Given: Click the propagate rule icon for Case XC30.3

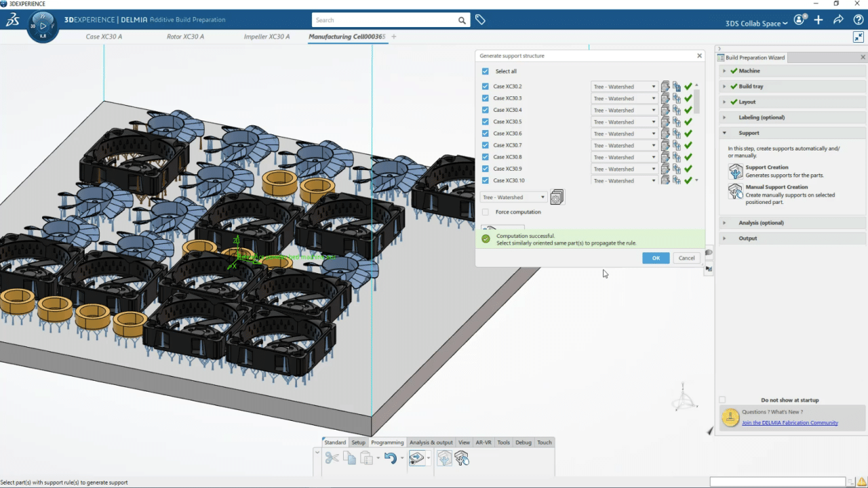Looking at the screenshot, I should tap(677, 98).
